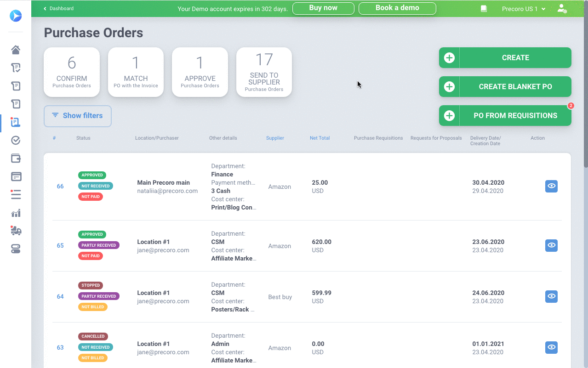Open the 6 Confirm Purchase Orders card
The height and width of the screenshot is (368, 588).
tap(72, 72)
